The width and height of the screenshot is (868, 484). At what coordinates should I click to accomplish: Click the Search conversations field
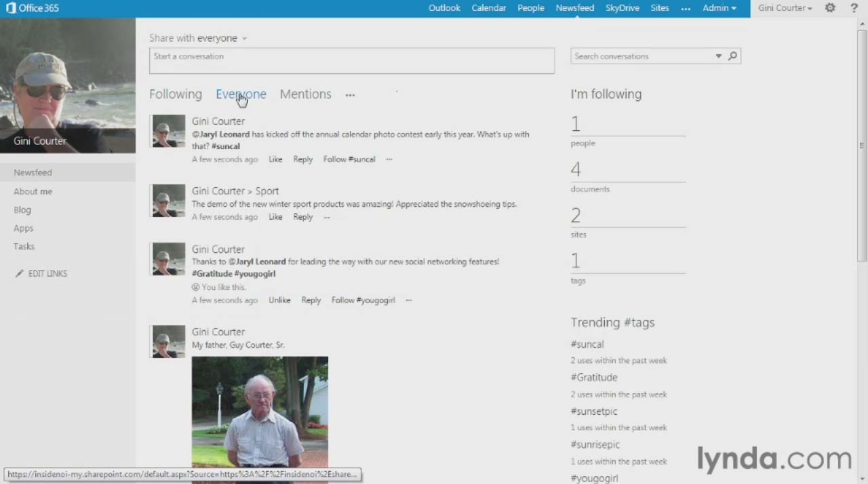coord(642,56)
